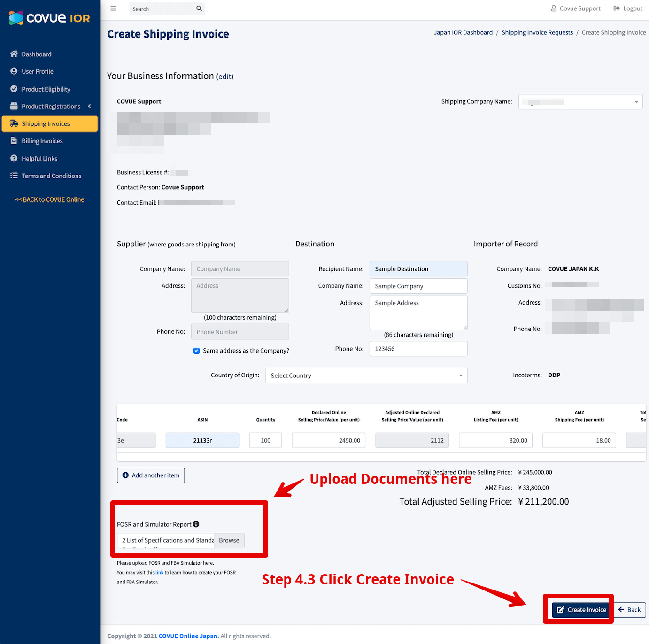Click the Billing Invoices document icon

pyautogui.click(x=14, y=141)
